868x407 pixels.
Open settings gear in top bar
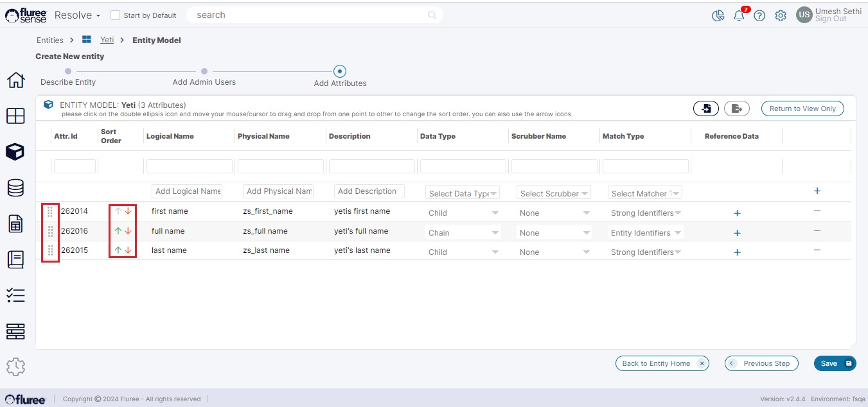coord(781,16)
